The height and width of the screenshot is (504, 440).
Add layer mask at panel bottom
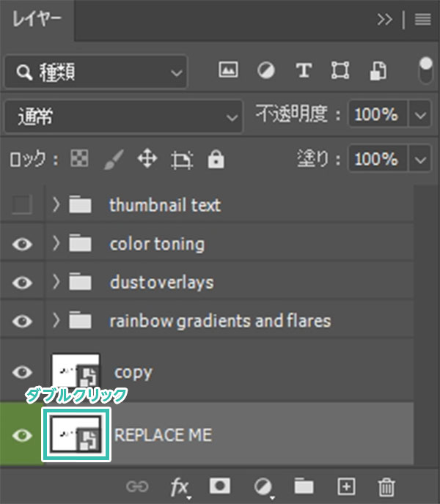coord(219,486)
